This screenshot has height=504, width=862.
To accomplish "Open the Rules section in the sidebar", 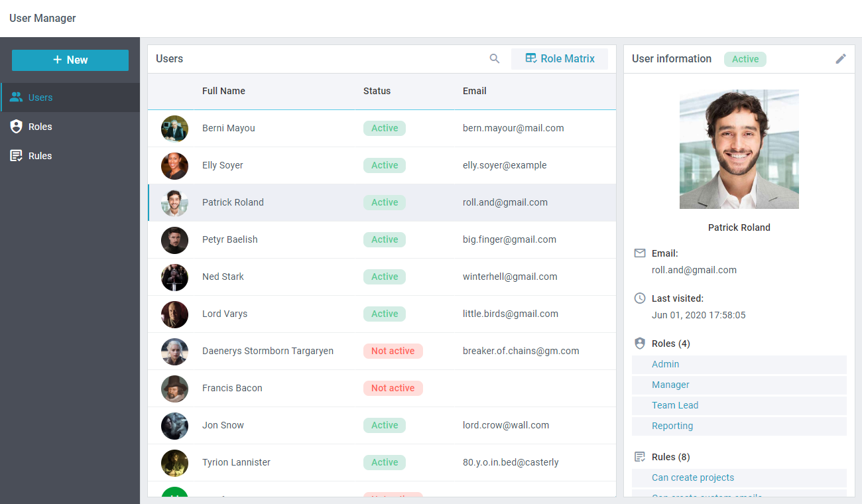I will click(40, 156).
